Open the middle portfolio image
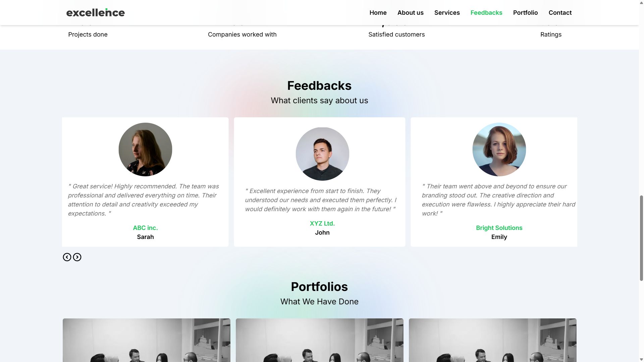This screenshot has width=644, height=362. tap(320, 340)
